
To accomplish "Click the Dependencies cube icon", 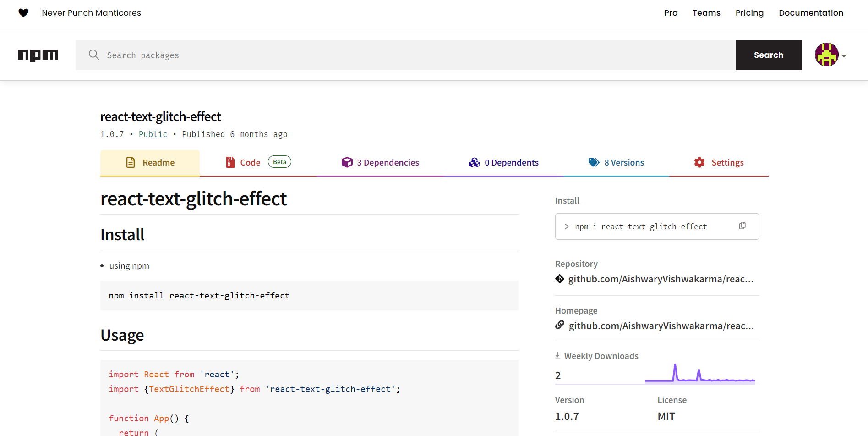I will click(x=347, y=162).
